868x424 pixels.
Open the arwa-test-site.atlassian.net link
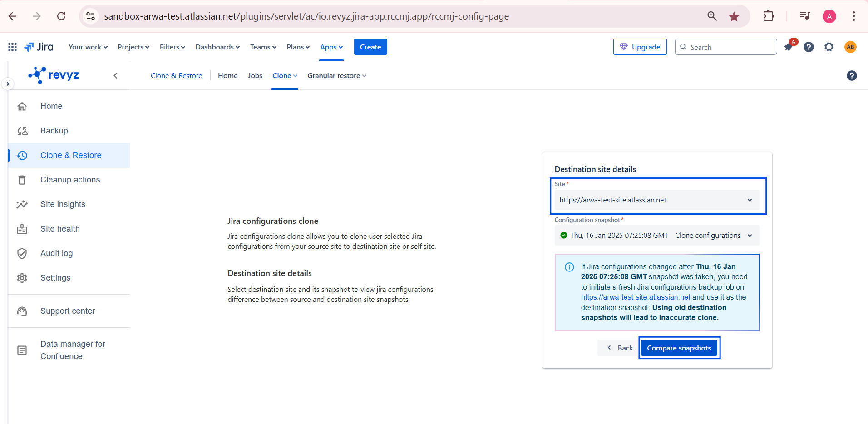(x=635, y=297)
